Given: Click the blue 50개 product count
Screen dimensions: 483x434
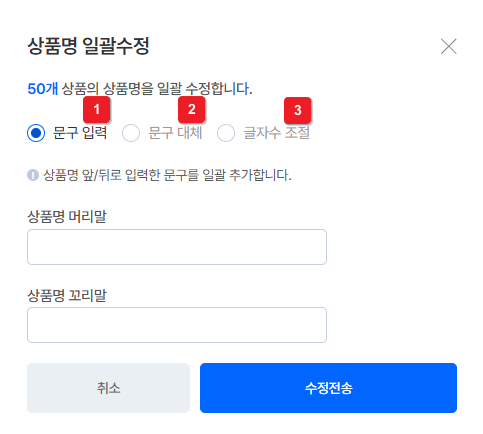Looking at the screenshot, I should coord(43,89).
